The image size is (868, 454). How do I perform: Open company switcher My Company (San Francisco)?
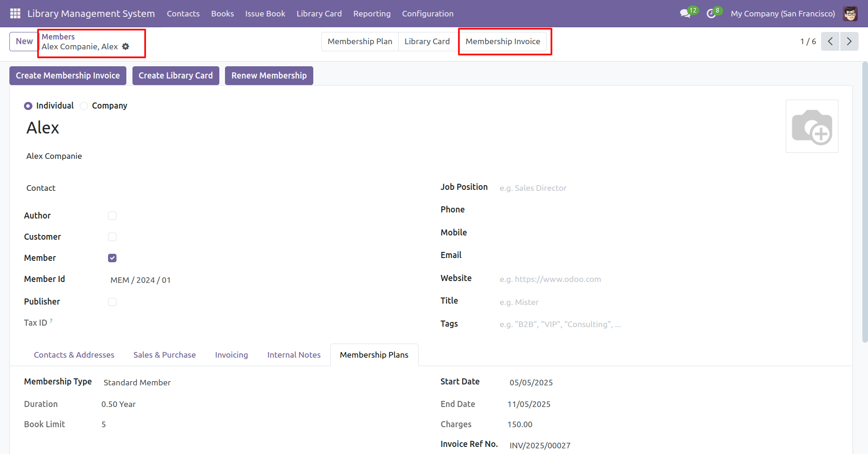(783, 14)
